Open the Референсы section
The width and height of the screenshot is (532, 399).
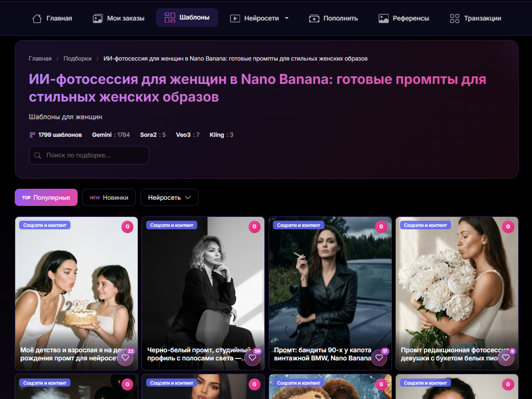(x=404, y=18)
